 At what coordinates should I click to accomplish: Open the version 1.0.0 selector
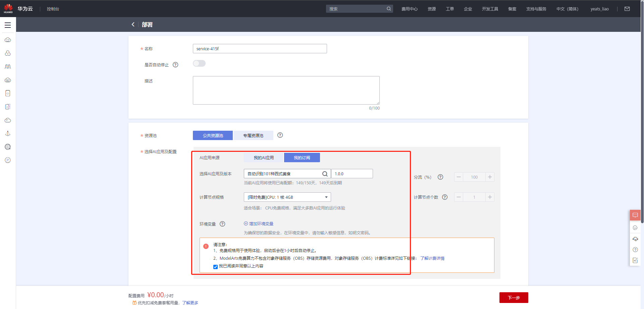352,174
